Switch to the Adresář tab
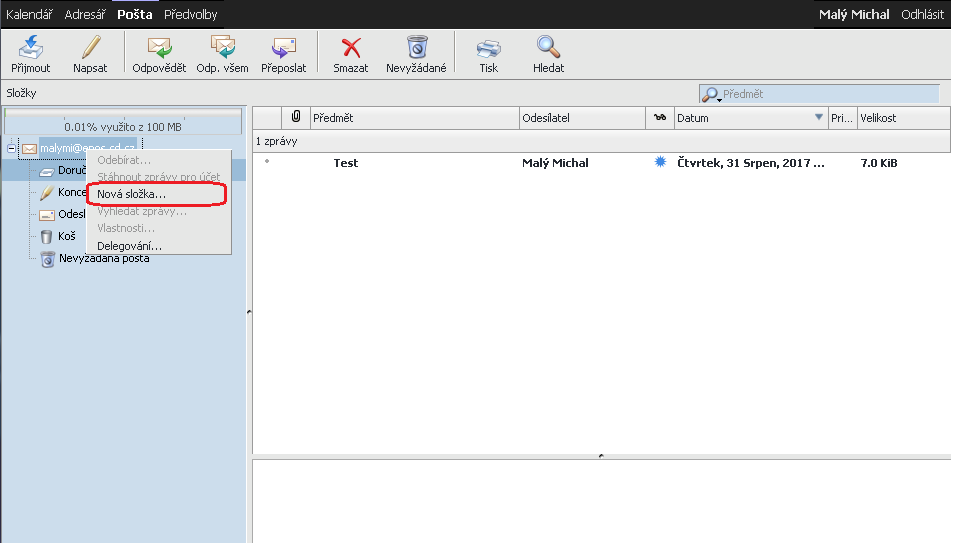This screenshot has height=543, width=954. pyautogui.click(x=85, y=14)
